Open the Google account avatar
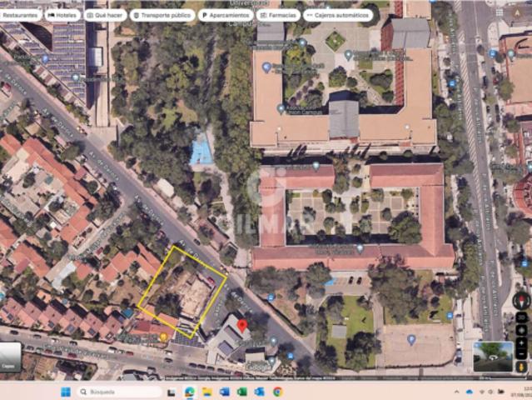 pos(517,12)
